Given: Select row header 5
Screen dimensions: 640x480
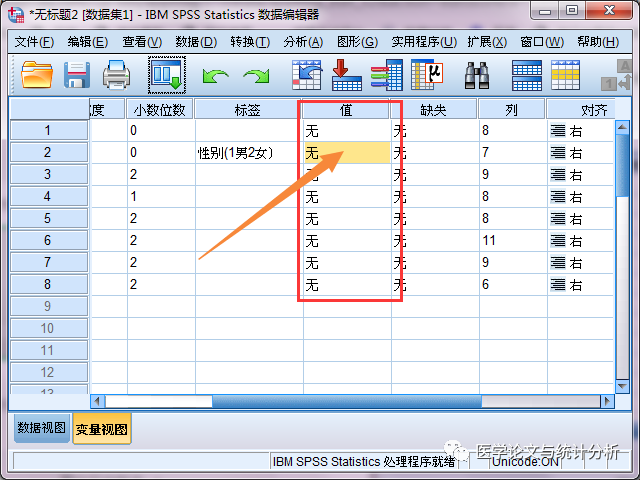Looking at the screenshot, I should 49,219.
